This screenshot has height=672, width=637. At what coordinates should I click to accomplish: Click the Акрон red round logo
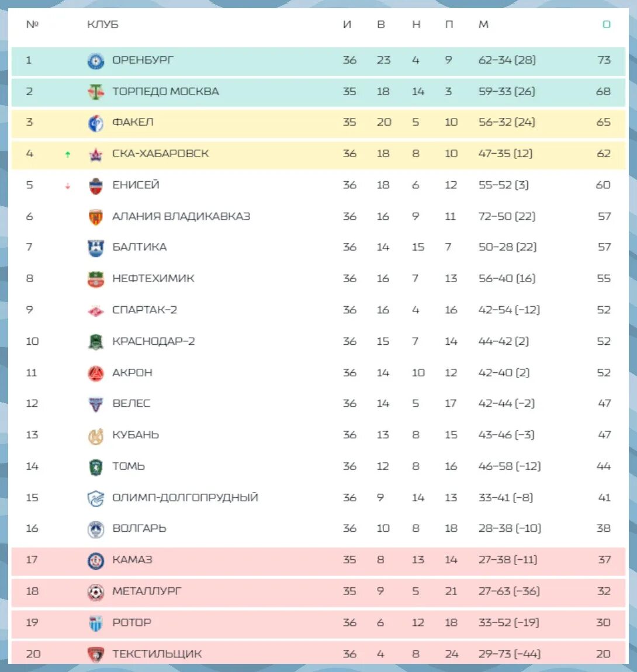tap(96, 373)
